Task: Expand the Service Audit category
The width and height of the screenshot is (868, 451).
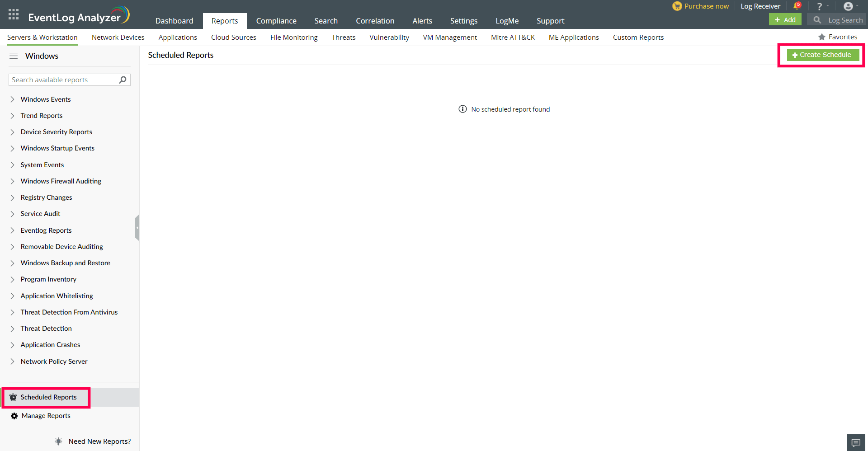Action: coord(12,214)
